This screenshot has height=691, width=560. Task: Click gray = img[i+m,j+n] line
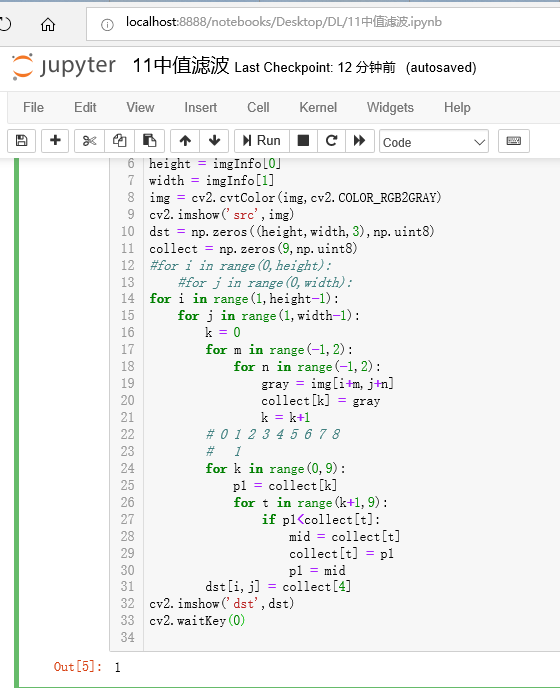(x=327, y=383)
